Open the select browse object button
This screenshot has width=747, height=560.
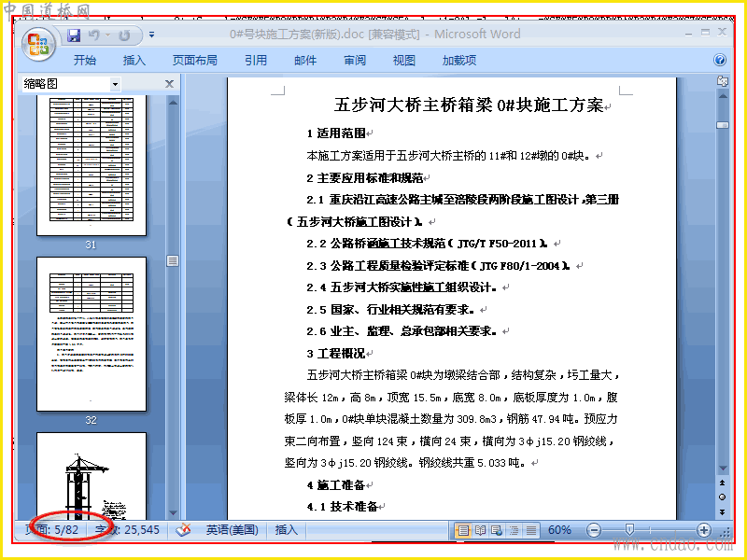(x=722, y=497)
